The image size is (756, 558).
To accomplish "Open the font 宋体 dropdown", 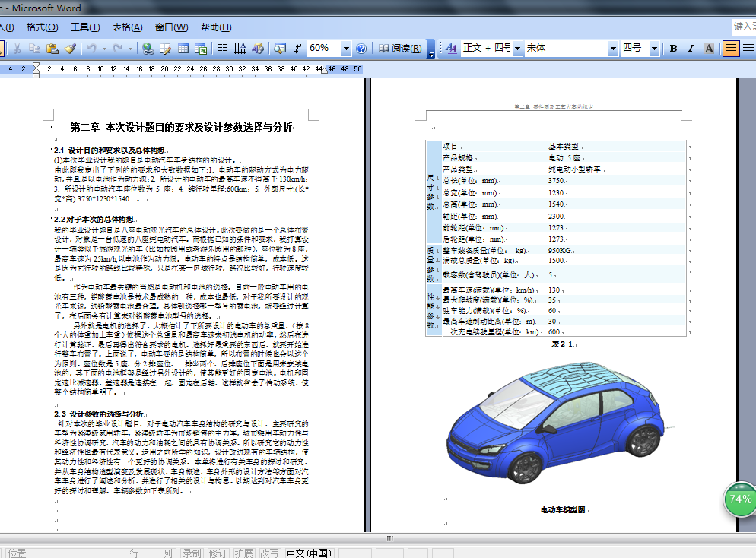I will (613, 48).
